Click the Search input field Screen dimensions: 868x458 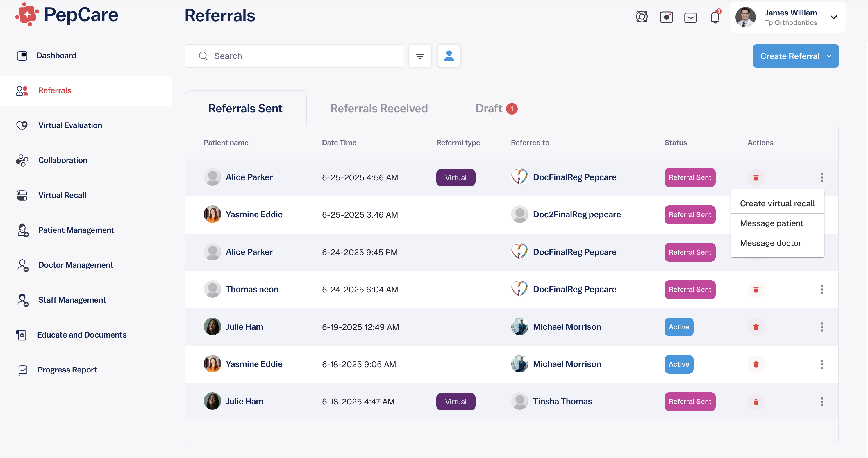coord(294,56)
